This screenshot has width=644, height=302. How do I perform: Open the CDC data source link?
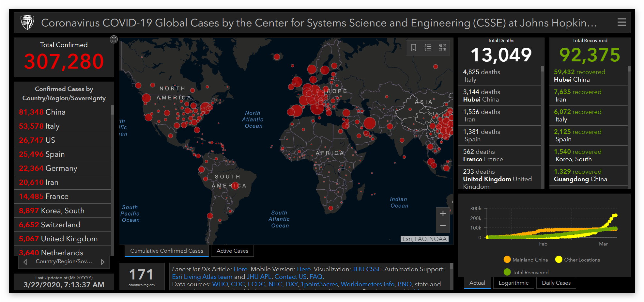(x=238, y=284)
